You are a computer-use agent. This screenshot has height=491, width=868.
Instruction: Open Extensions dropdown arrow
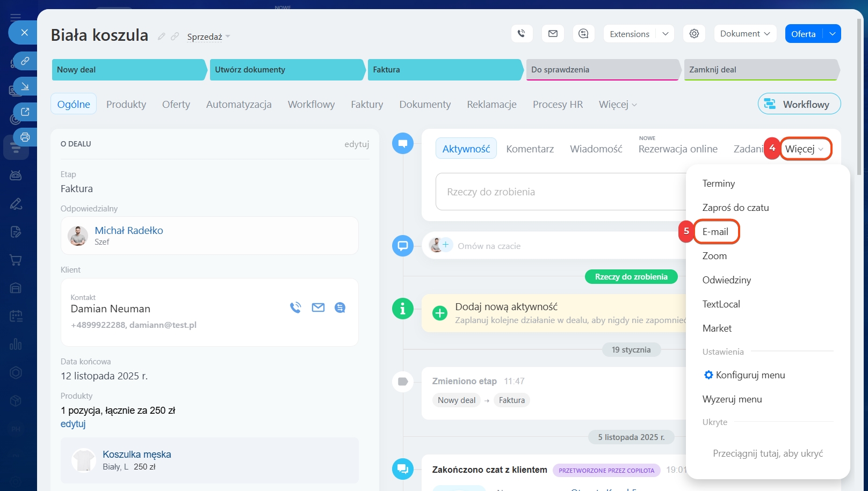[665, 34]
